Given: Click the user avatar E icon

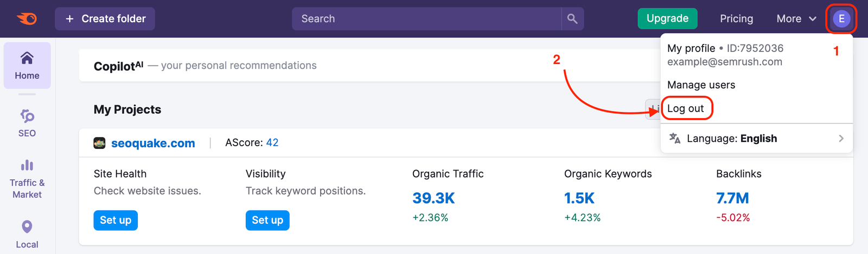Looking at the screenshot, I should (x=841, y=19).
